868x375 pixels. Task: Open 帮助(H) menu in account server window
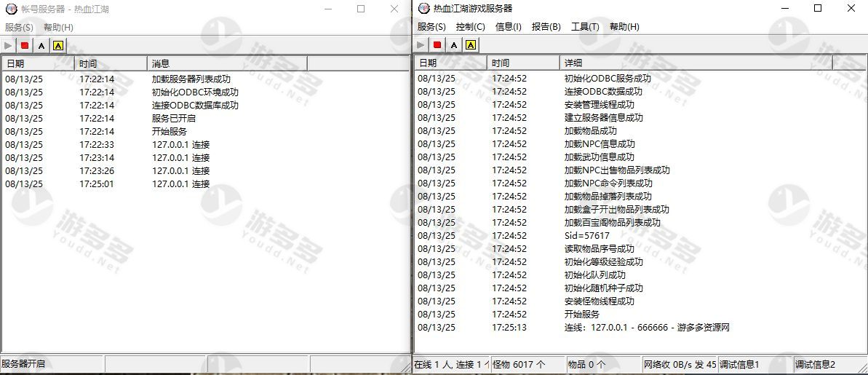tap(58, 27)
